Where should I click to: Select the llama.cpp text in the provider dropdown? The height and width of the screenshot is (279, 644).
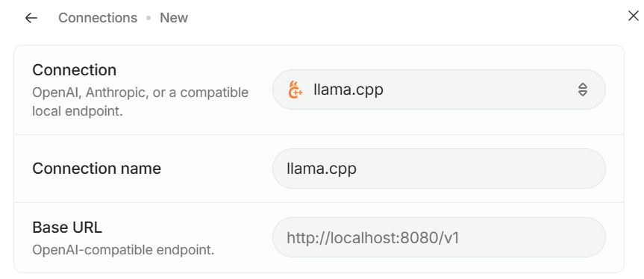coord(348,90)
